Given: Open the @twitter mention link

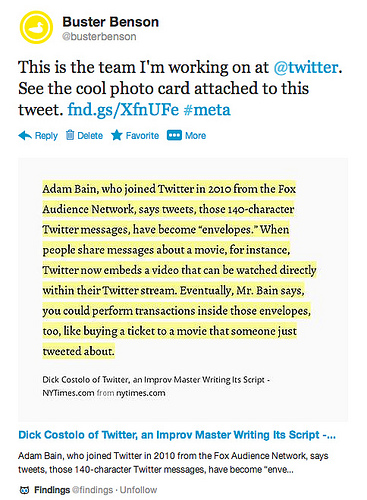Looking at the screenshot, I should pyautogui.click(x=306, y=67).
